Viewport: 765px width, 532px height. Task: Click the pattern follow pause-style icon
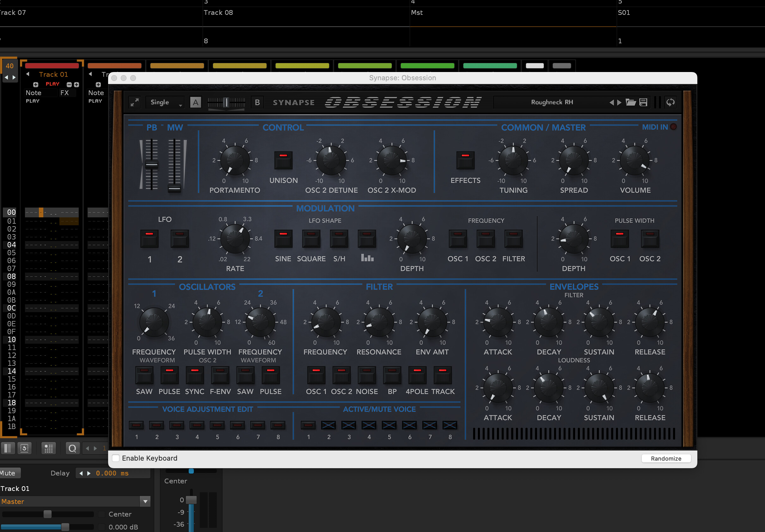click(8, 448)
